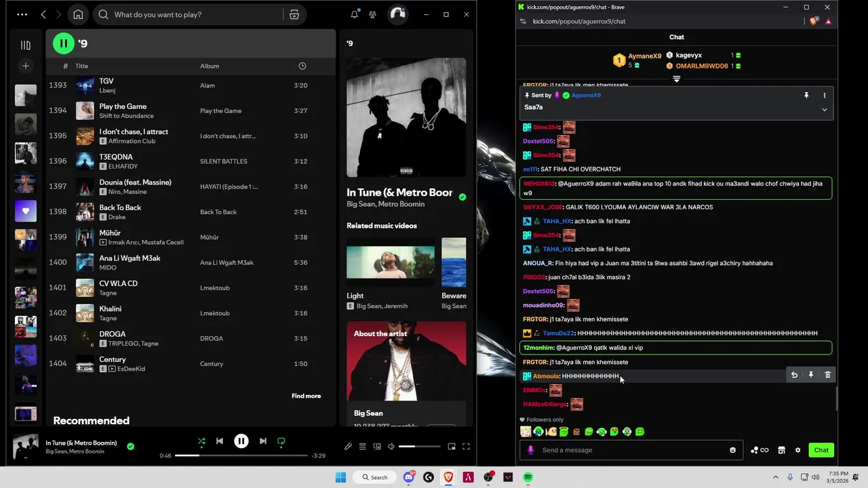Image resolution: width=868 pixels, height=488 pixels.
Task: Open Spotify notifications bell
Action: (354, 14)
